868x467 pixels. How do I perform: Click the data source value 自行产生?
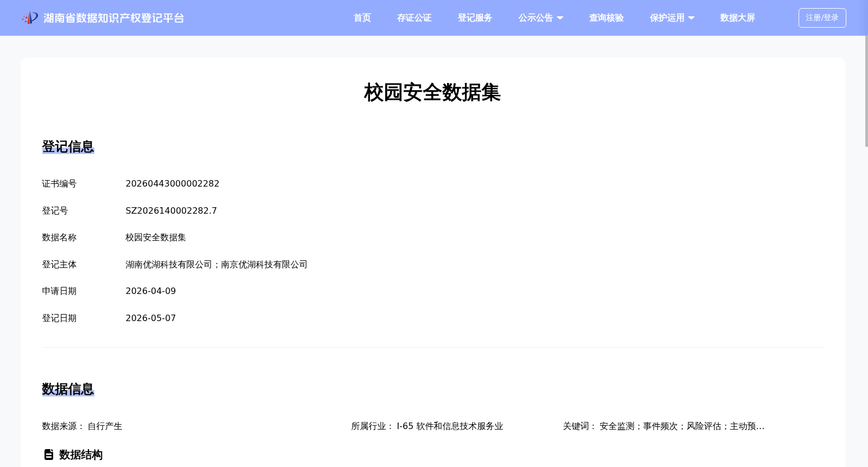click(105, 426)
